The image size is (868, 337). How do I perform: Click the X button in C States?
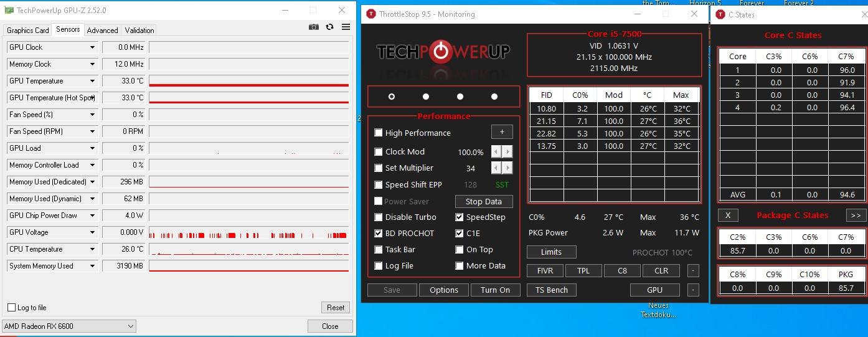728,215
